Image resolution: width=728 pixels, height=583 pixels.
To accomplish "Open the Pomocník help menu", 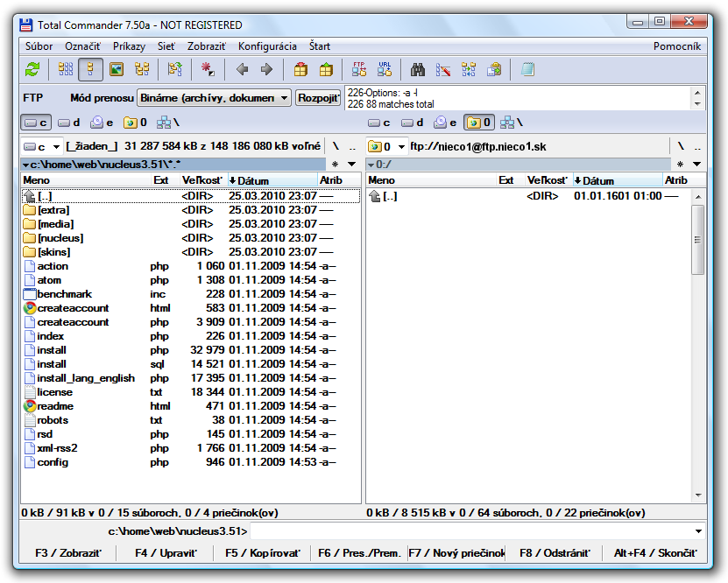I will point(677,46).
